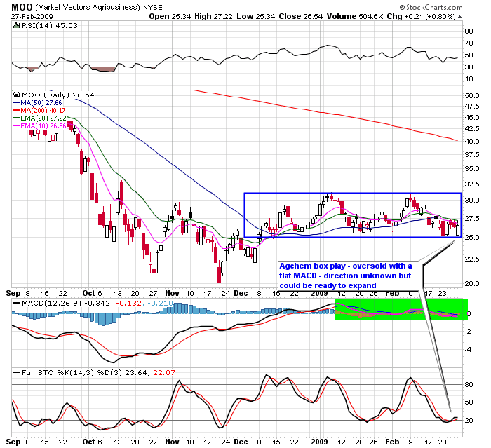The width and height of the screenshot is (491, 448).
Task: Click the Volume 504.6K value
Action: coord(355,16)
